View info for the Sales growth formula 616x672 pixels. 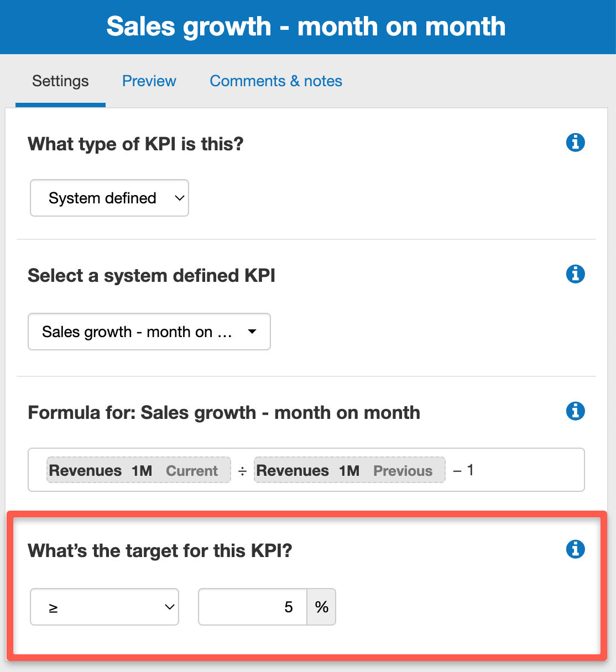pos(576,411)
